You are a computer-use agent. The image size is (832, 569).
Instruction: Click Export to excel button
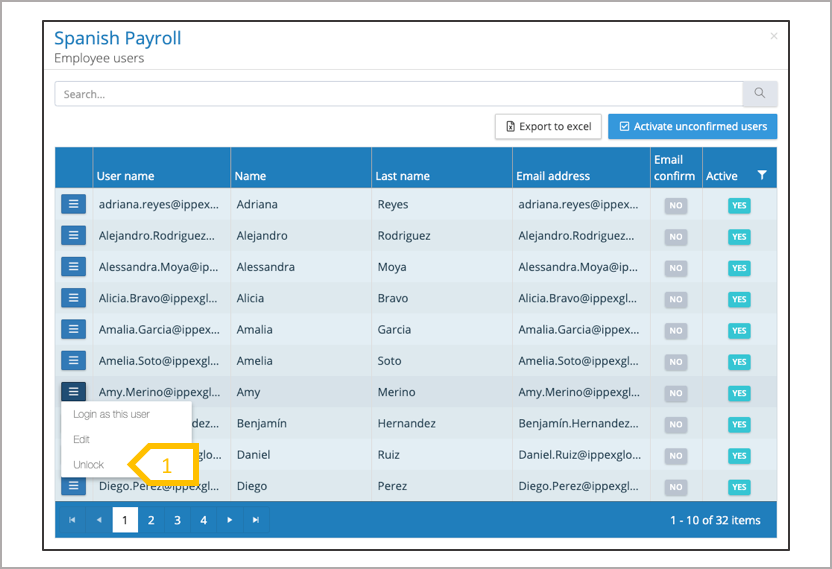click(548, 127)
